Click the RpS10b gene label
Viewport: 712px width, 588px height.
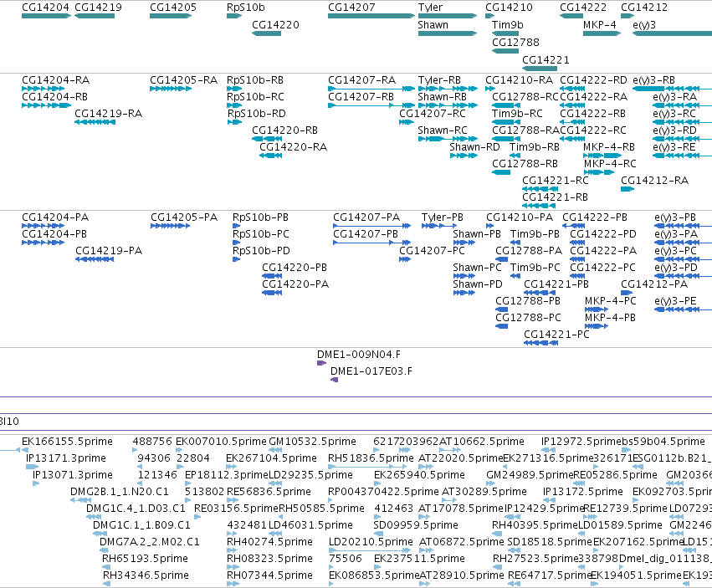pos(246,8)
